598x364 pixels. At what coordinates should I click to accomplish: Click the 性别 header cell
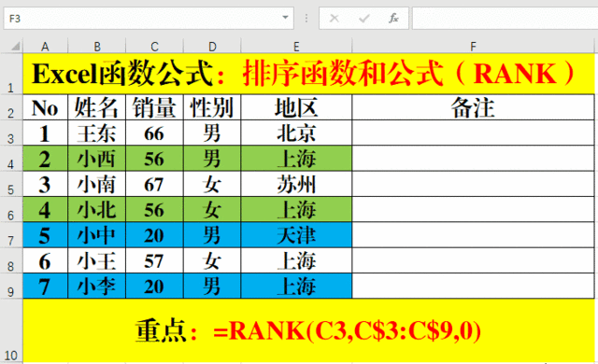pyautogui.click(x=212, y=107)
